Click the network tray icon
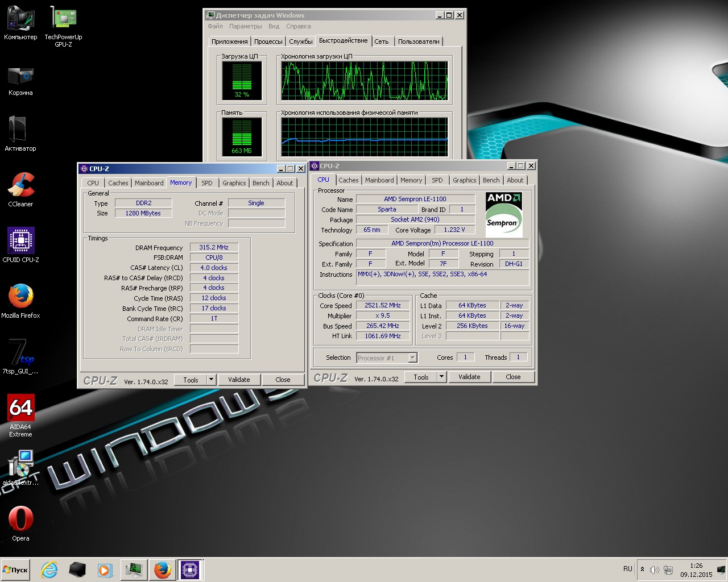 pyautogui.click(x=668, y=569)
